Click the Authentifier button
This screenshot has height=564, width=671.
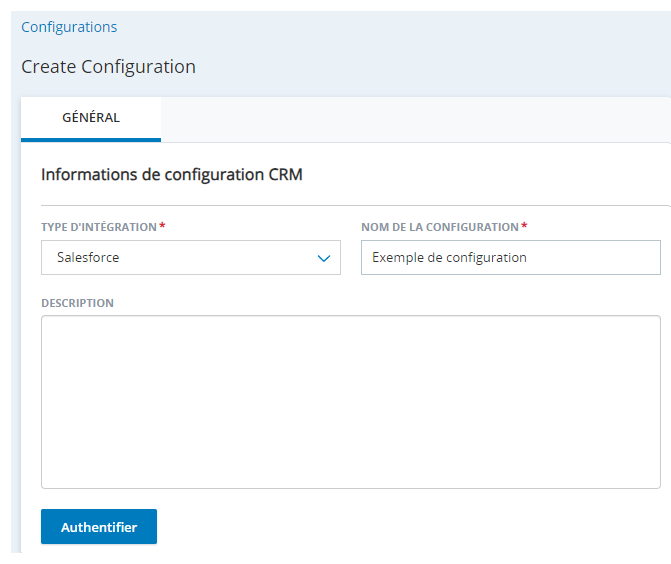point(99,526)
